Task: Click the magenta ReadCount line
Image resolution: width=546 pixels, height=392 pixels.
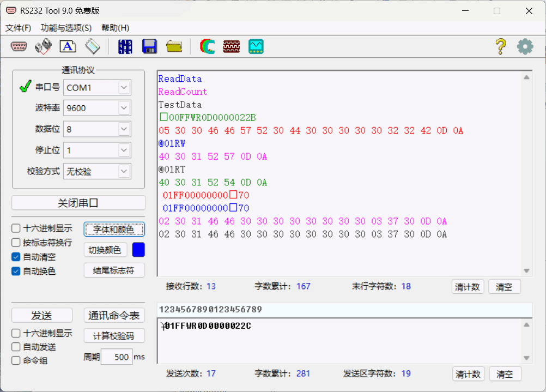Action: [x=183, y=92]
